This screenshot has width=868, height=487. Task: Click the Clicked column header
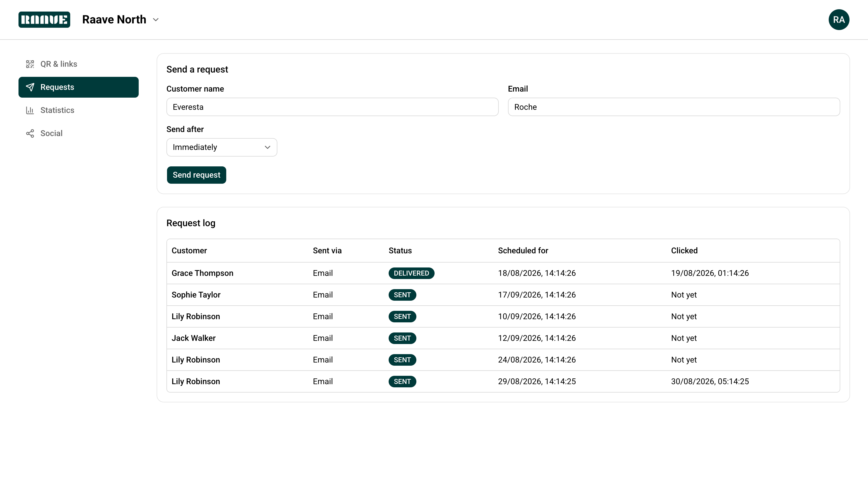(684, 250)
